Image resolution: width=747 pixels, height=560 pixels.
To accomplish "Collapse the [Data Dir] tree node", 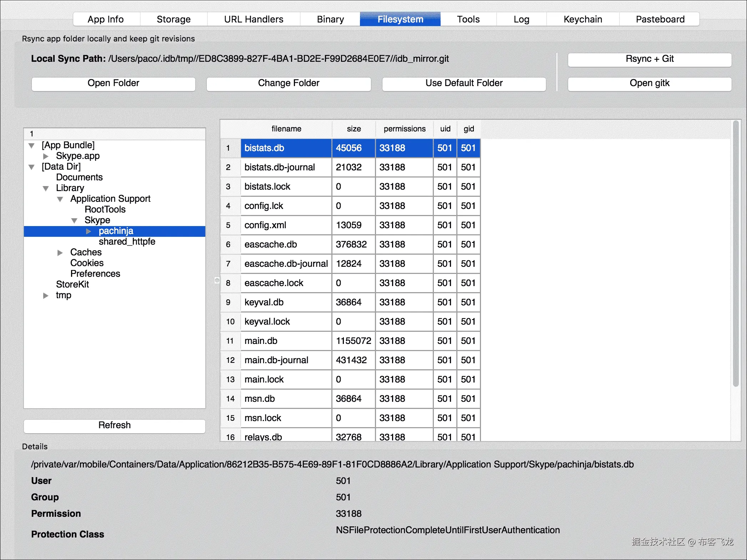I will [31, 167].
